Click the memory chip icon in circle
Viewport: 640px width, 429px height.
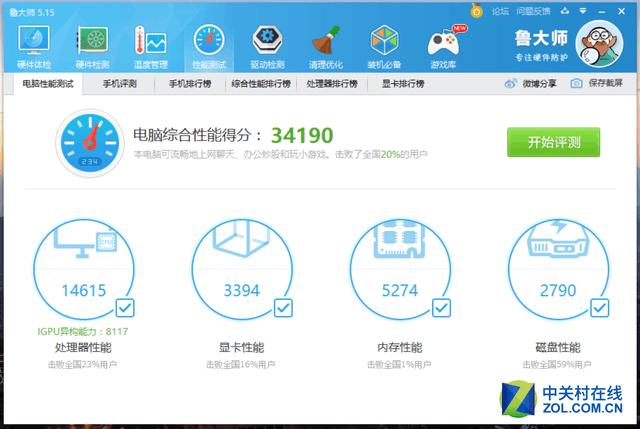click(x=400, y=238)
